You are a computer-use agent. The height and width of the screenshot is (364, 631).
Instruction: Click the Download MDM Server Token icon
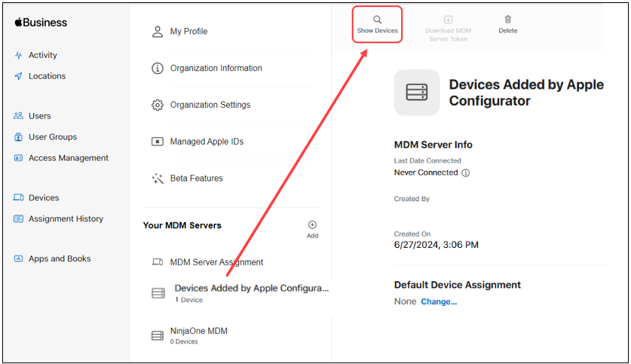click(448, 20)
